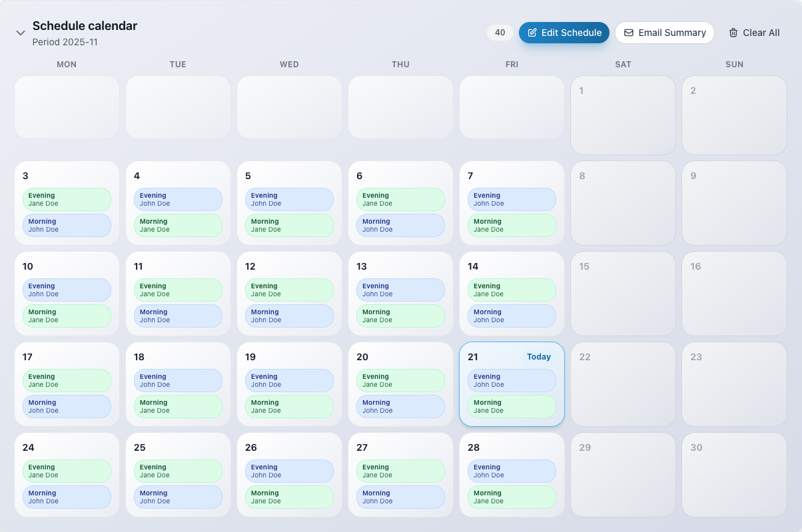Open the Edit Schedule dialog

(564, 32)
